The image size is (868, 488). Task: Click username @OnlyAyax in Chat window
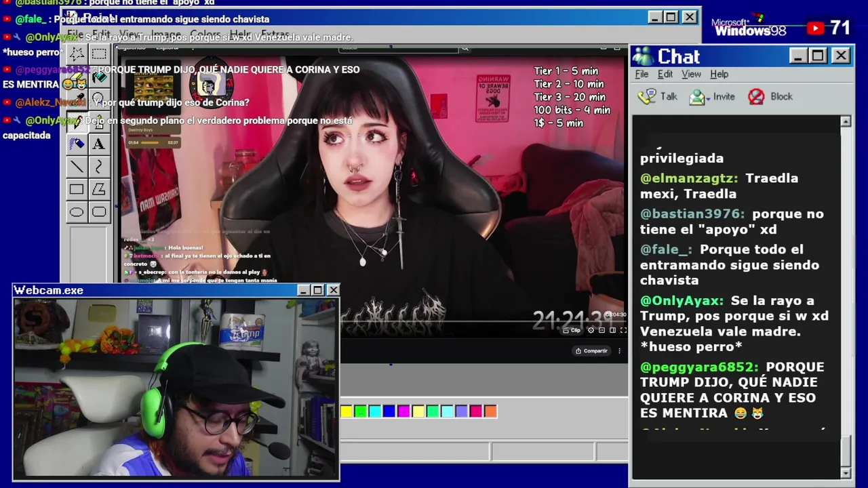coord(682,300)
